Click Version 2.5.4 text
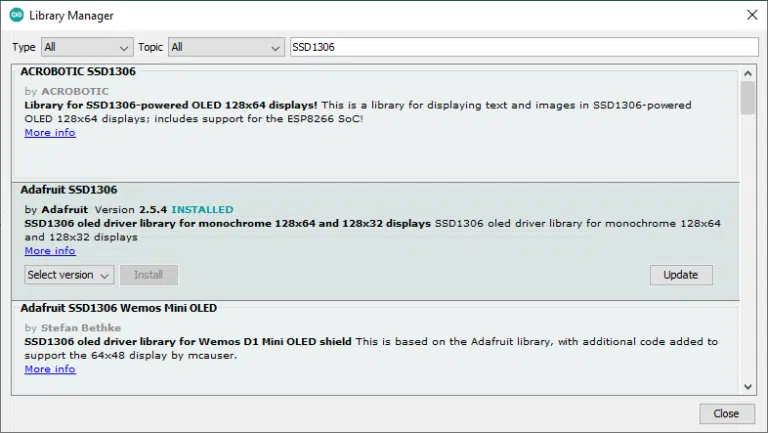768x433 pixels. click(x=131, y=210)
